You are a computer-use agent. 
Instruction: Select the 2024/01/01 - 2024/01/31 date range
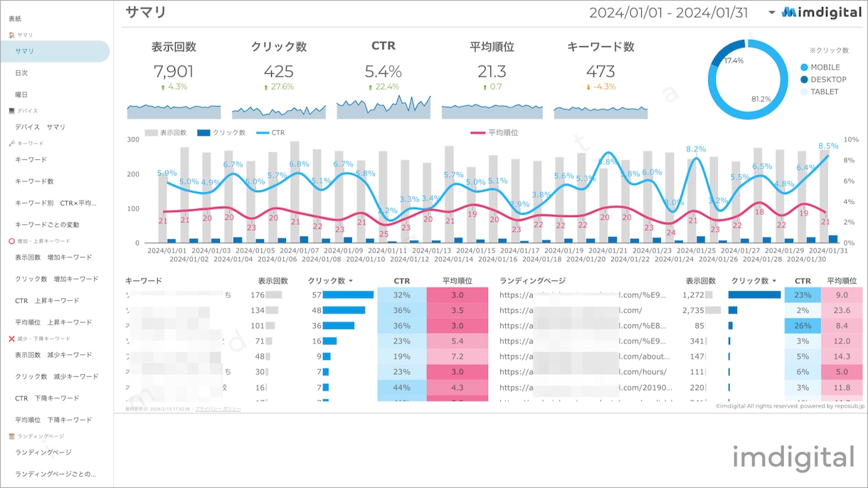point(669,12)
